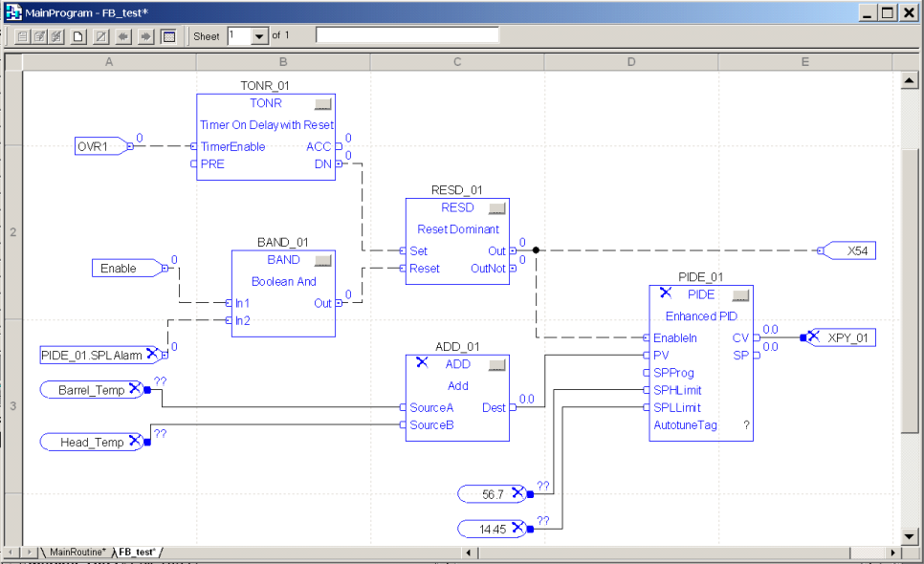Go to previous sheet using left arrow
This screenshot has height=564, width=924.
pyautogui.click(x=123, y=36)
